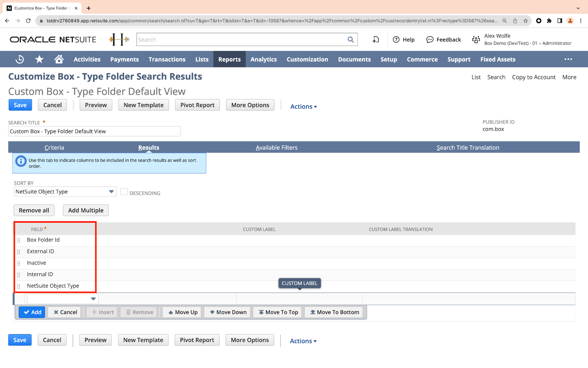Click the Add Multiple button
588x368 pixels.
tap(86, 210)
